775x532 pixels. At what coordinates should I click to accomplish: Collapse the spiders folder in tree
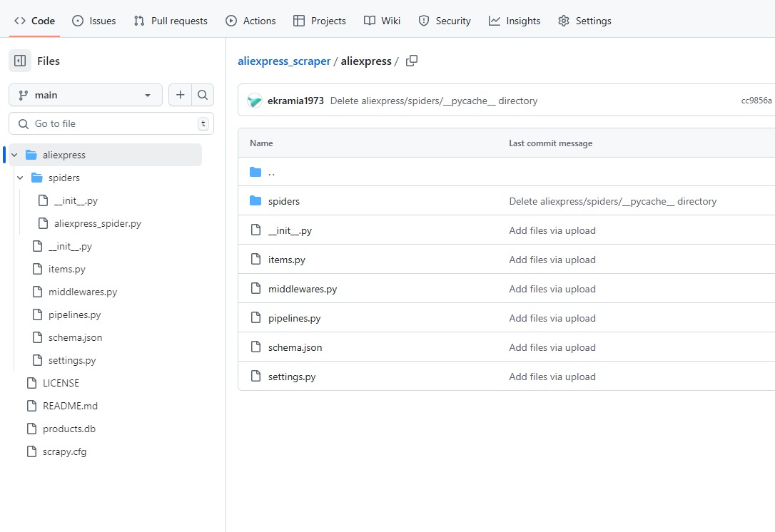(20, 178)
